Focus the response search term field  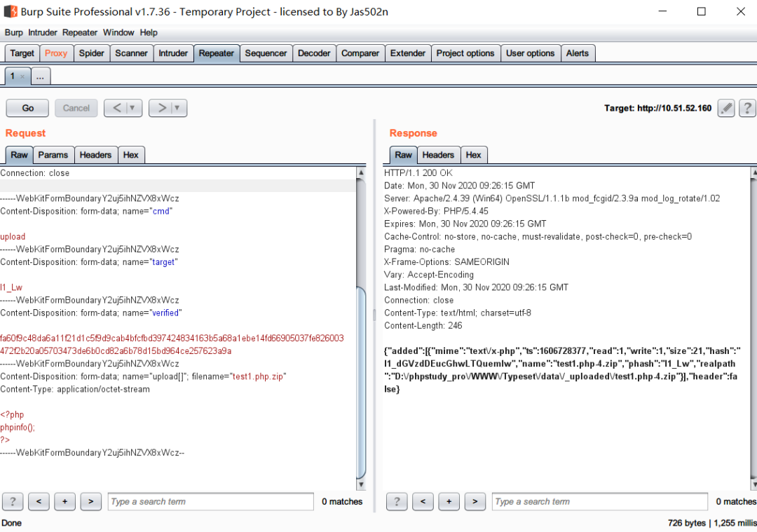[599, 502]
